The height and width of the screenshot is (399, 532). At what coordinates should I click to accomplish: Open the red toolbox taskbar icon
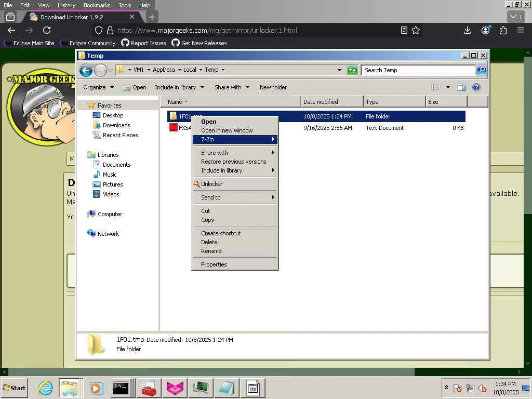pyautogui.click(x=148, y=388)
